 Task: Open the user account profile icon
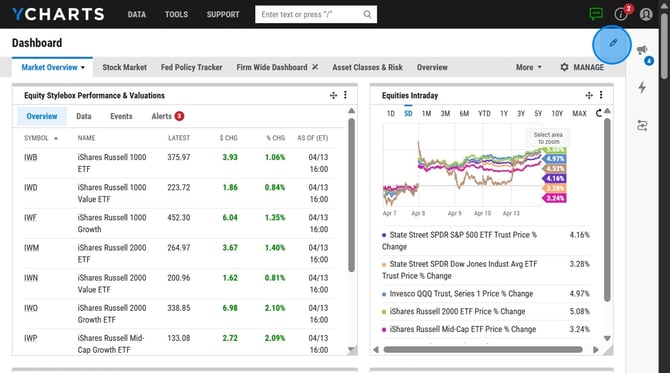(x=646, y=14)
